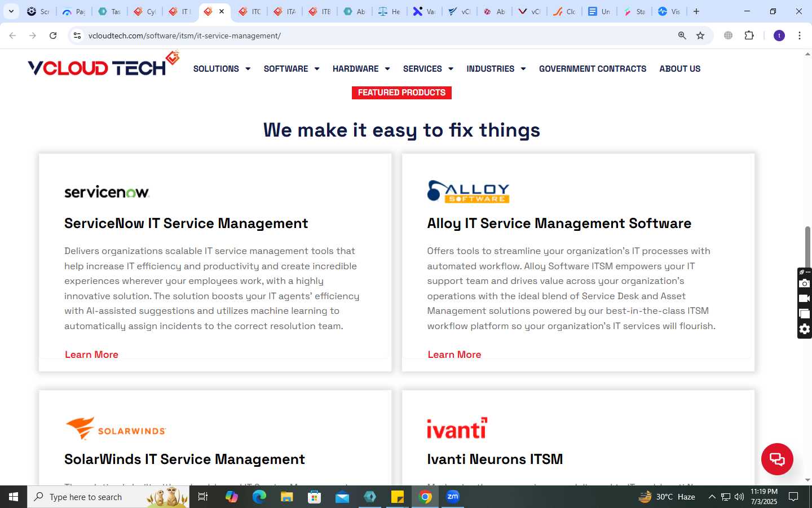The image size is (812, 508).
Task: Open the volume speaker icon in tray
Action: click(739, 497)
